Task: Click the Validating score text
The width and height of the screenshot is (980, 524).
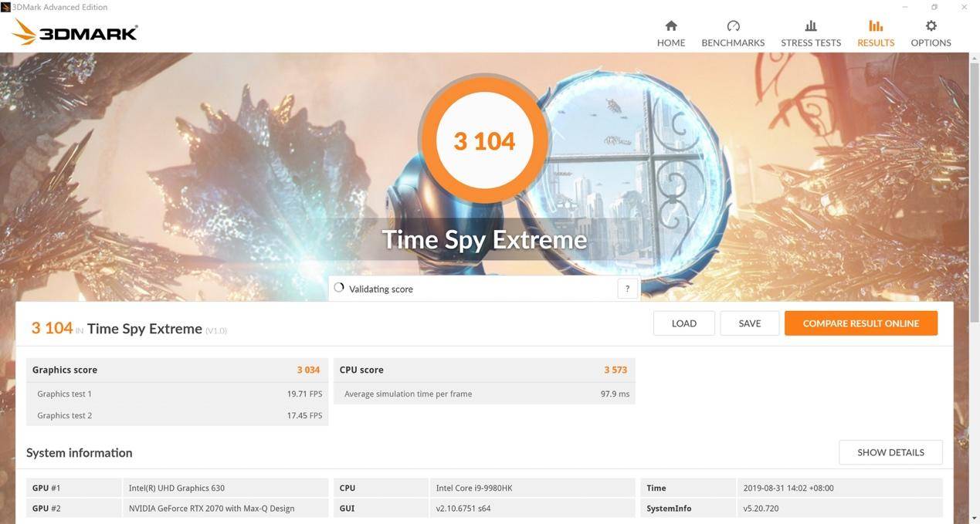Action: point(381,289)
